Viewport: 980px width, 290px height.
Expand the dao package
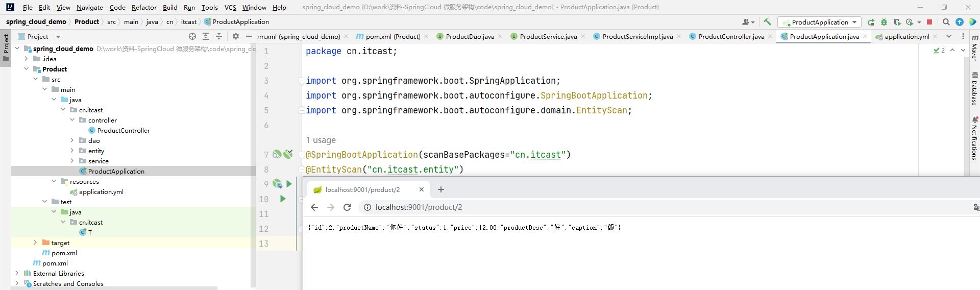(x=72, y=140)
